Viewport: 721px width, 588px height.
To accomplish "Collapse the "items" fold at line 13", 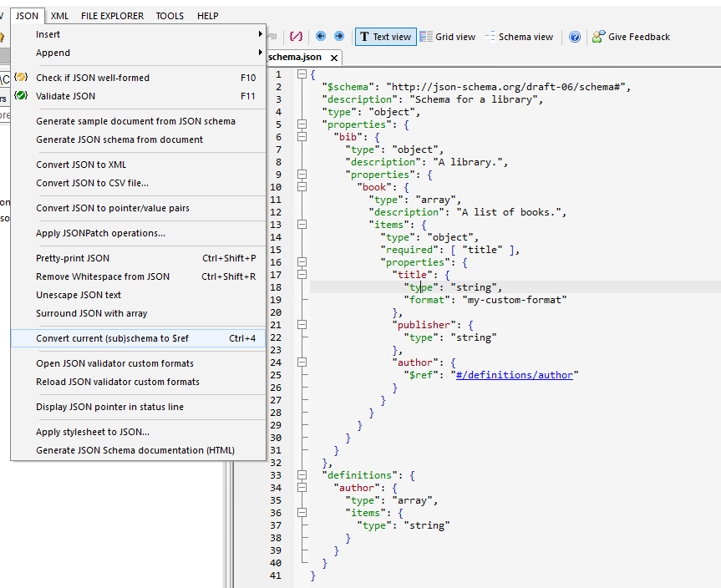I will point(302,225).
